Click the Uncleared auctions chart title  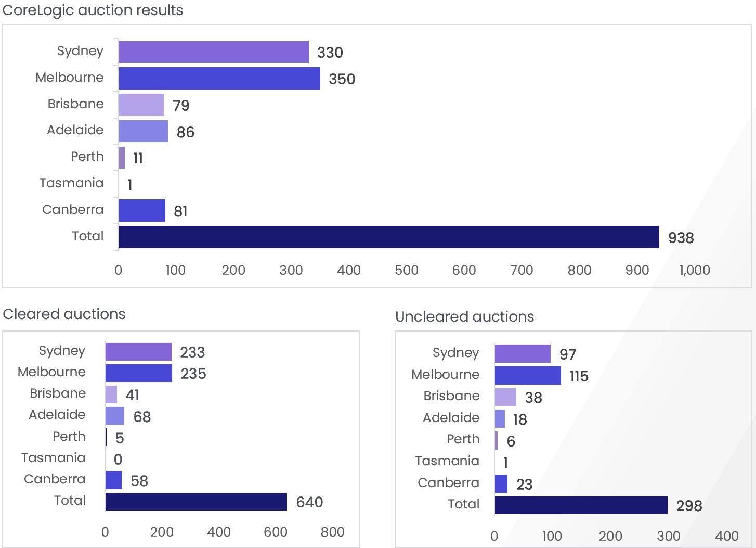(464, 316)
